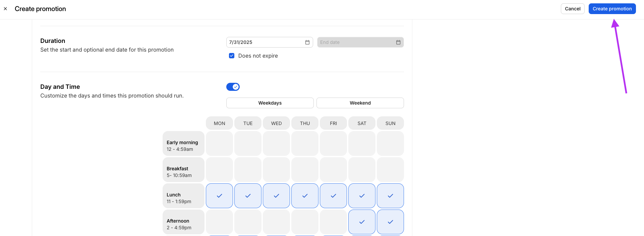Viewport: 644px width, 236px height.
Task: Deselect the Afternoon slot for Sunday
Action: (390, 222)
